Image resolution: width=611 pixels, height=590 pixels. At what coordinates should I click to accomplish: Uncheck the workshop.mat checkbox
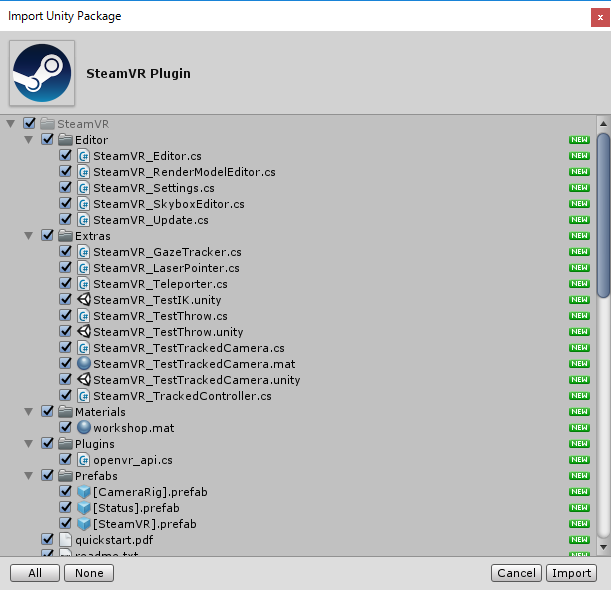[x=65, y=427]
